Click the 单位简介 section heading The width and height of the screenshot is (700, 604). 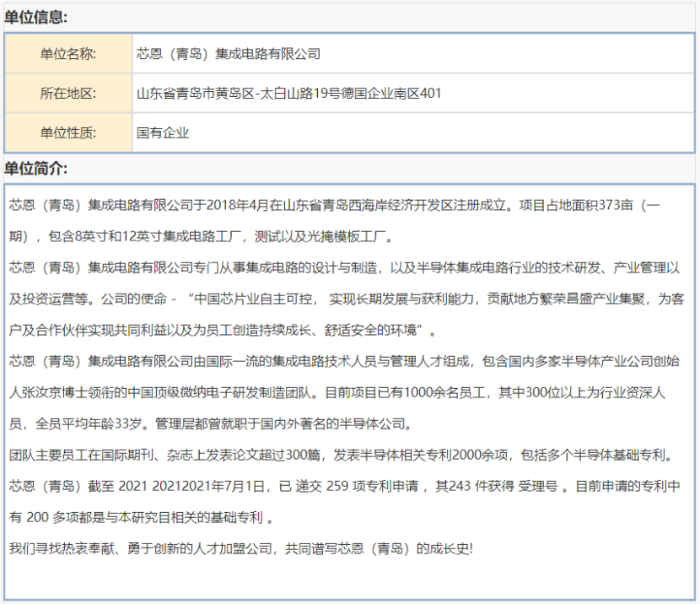[x=35, y=169]
